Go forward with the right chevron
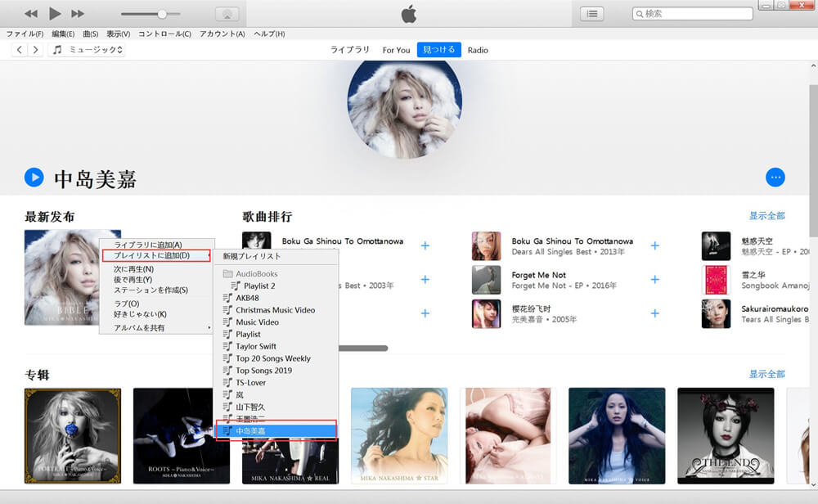The image size is (818, 504). point(35,50)
